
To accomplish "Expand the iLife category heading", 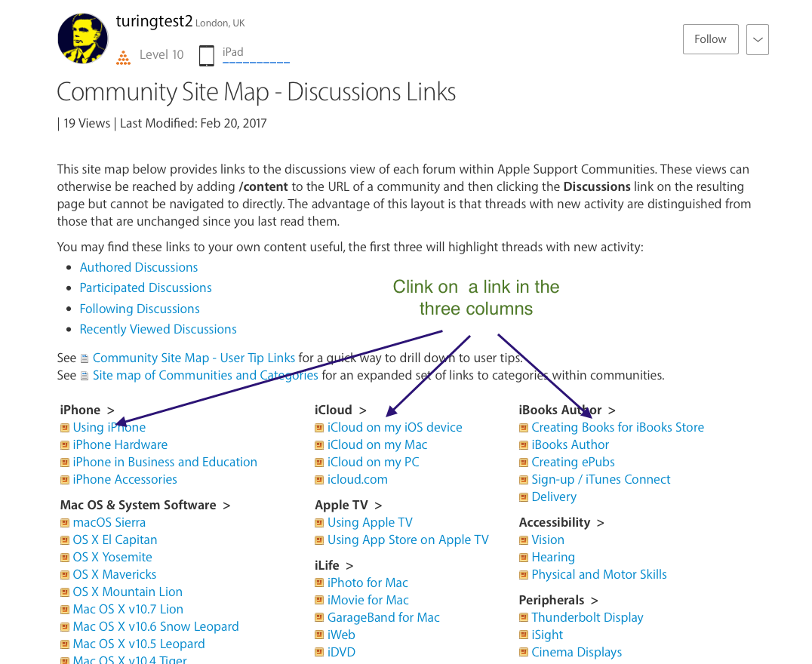I will click(334, 565).
